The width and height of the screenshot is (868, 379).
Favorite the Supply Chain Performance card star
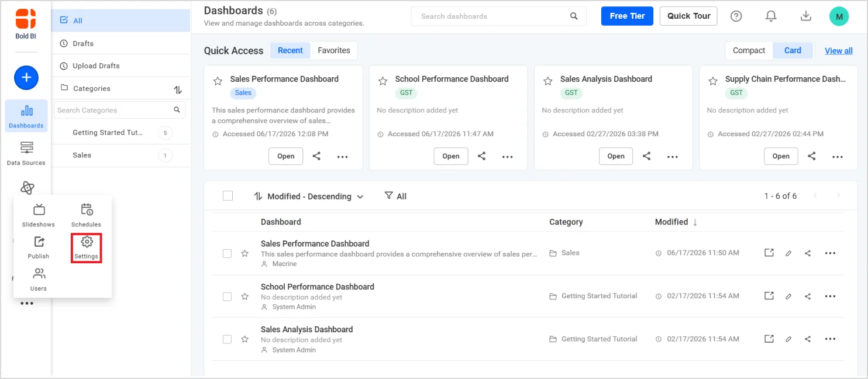713,81
